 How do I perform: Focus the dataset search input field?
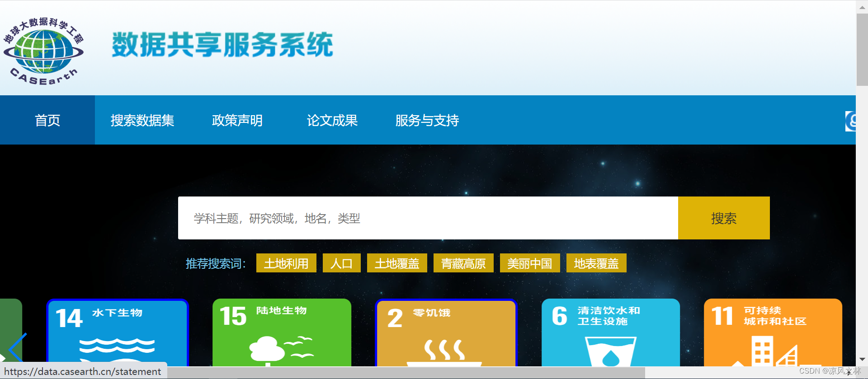pyautogui.click(x=428, y=218)
